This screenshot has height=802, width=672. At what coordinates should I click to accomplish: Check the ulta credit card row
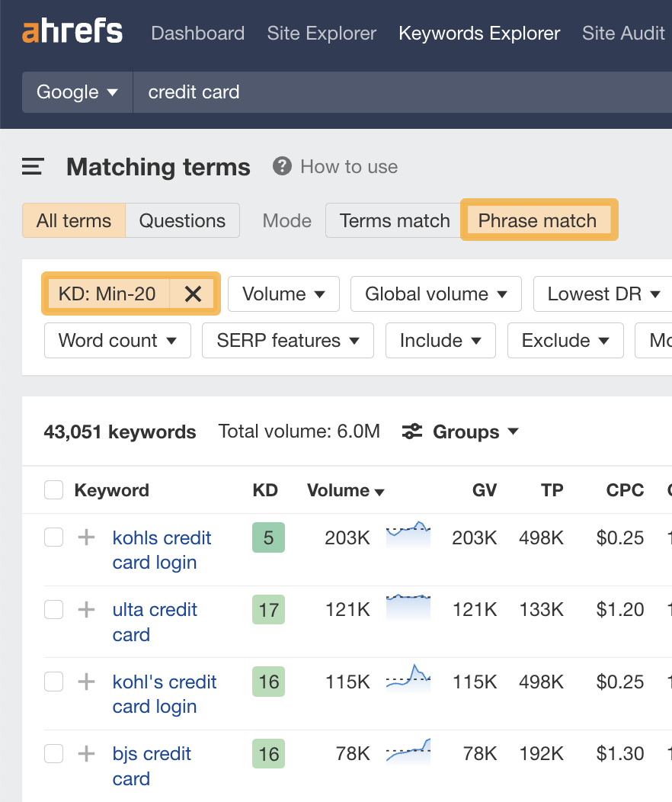53,609
